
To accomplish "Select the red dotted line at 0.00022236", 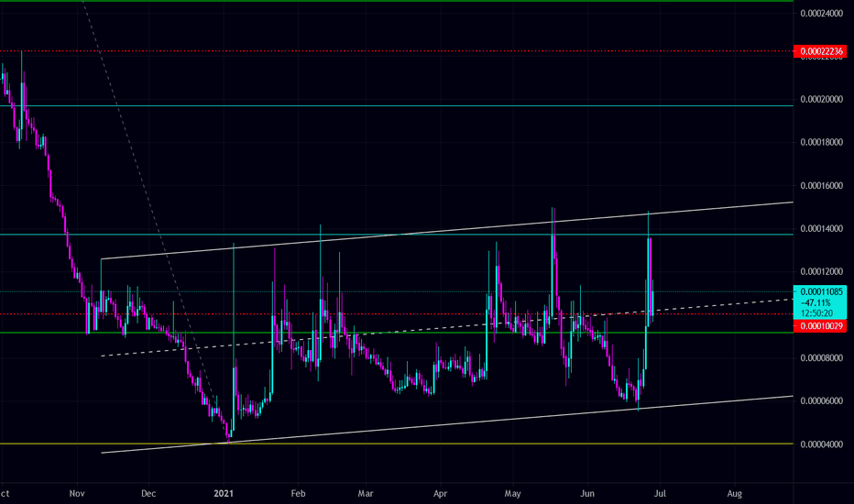I will coord(397,51).
